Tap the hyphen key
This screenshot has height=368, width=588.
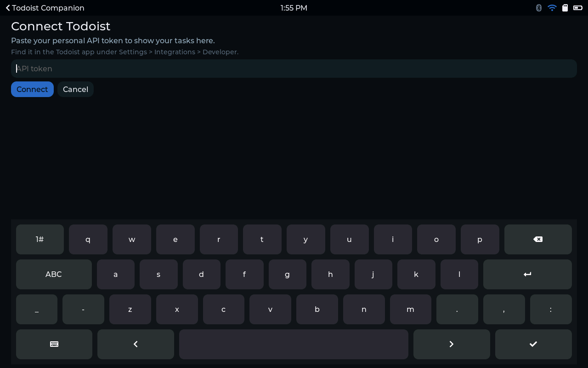[x=83, y=309]
